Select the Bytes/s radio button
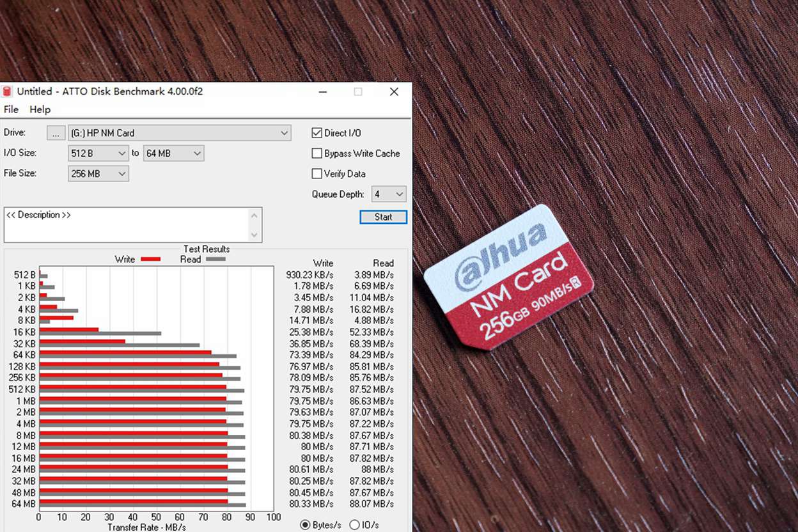Image resolution: width=798 pixels, height=532 pixels. pos(305,525)
